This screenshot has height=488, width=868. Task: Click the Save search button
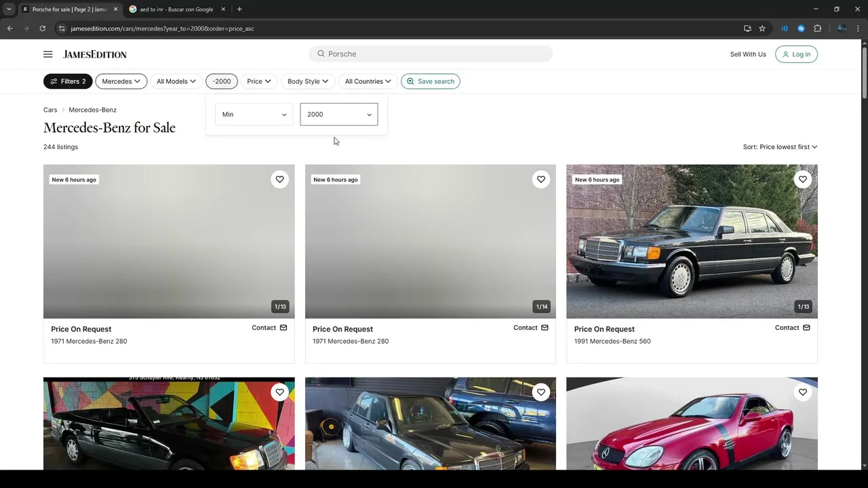coord(431,81)
